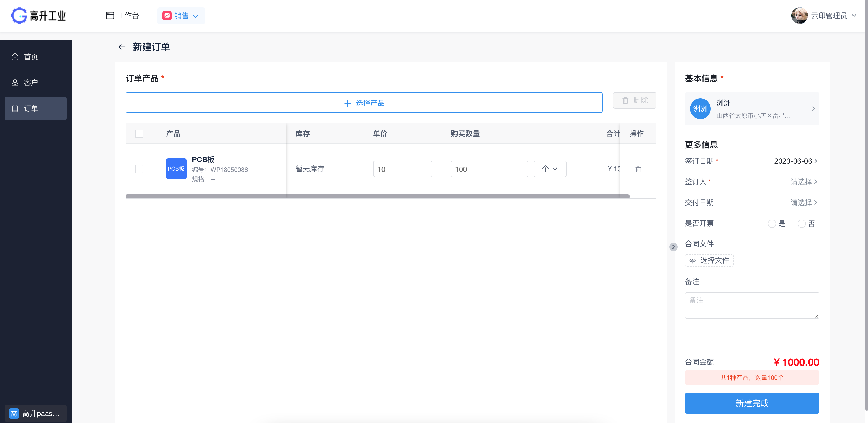Open the 签订日期 date picker
This screenshot has width=868, height=423.
tap(796, 161)
